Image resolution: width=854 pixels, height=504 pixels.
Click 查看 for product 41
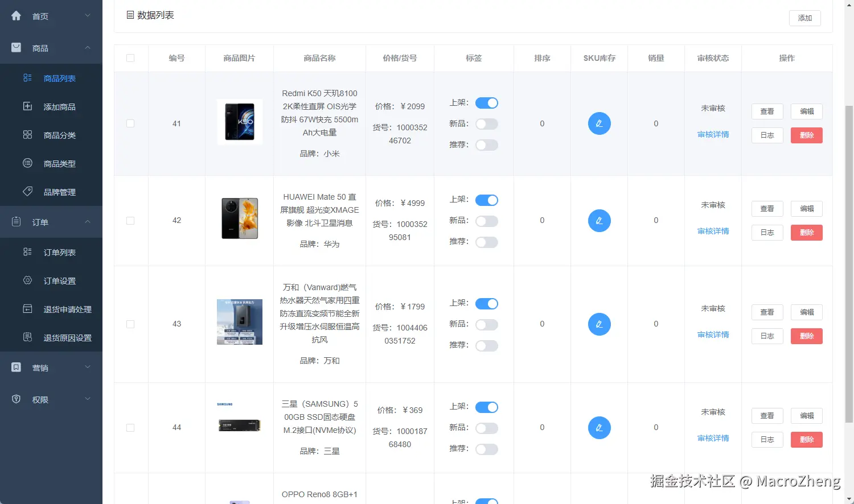767,111
